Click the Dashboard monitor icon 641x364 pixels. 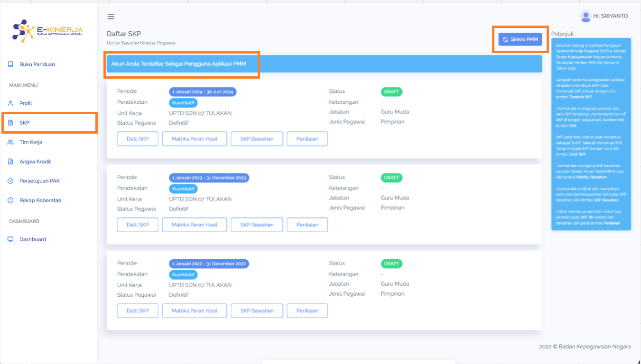[x=10, y=239]
